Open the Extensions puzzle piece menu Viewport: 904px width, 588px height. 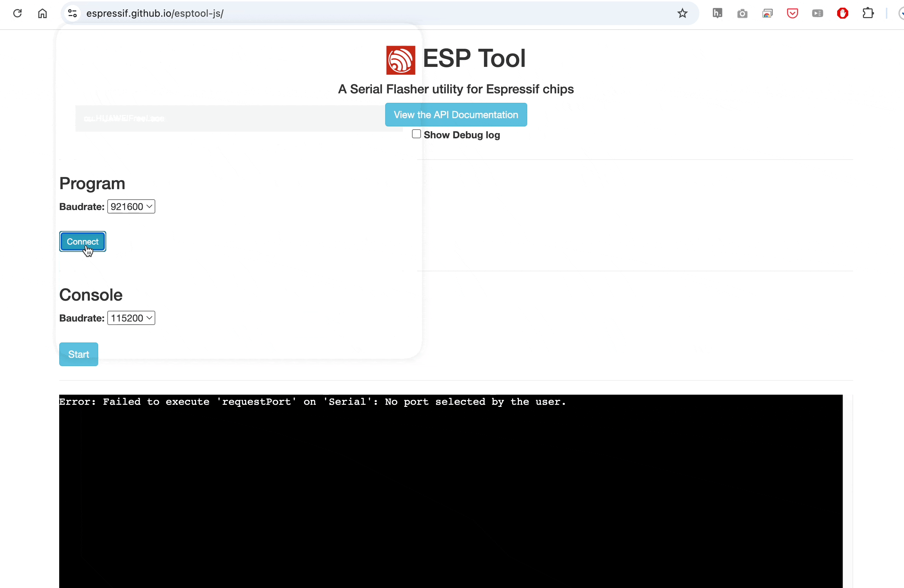tap(868, 13)
